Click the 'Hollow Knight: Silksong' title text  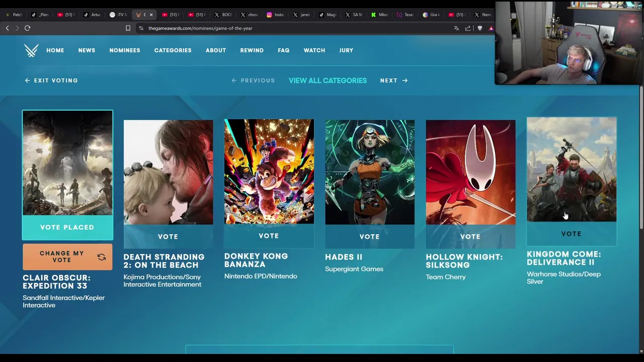(x=464, y=260)
